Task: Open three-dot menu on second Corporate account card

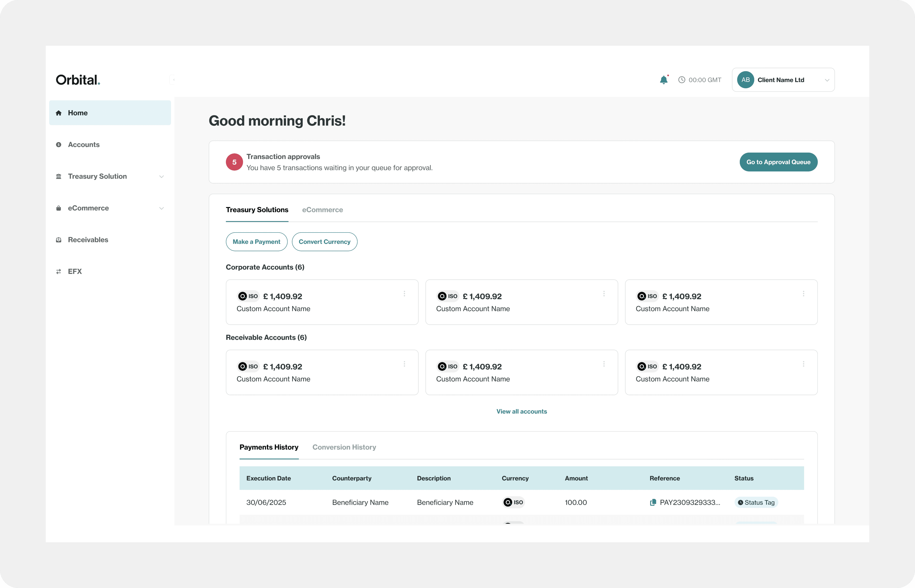Action: pos(604,294)
